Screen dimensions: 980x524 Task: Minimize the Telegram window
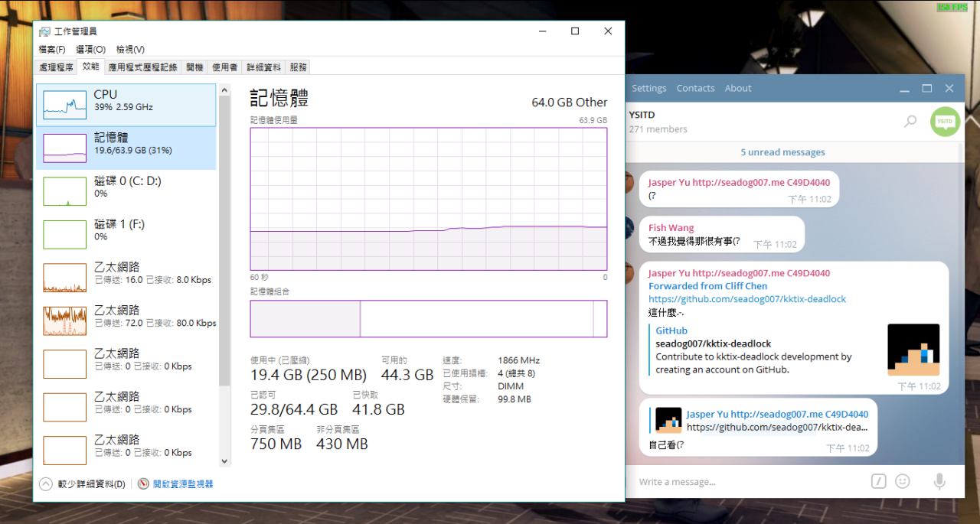(x=905, y=89)
